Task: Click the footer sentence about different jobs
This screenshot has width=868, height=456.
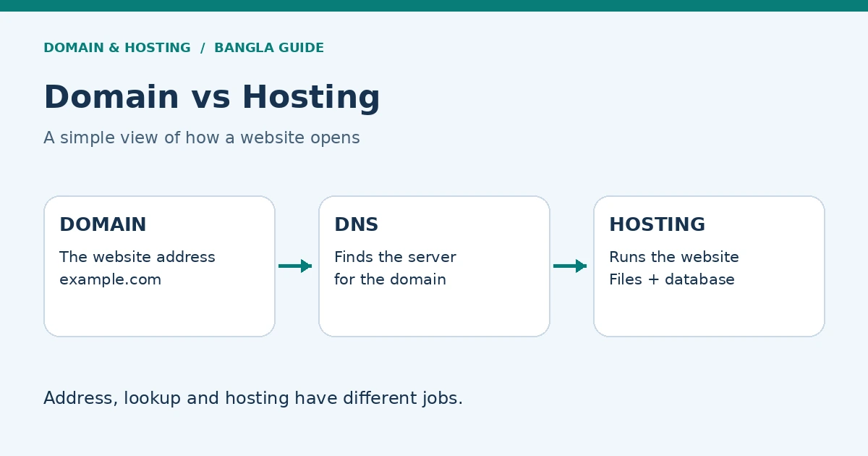Action: [x=253, y=398]
